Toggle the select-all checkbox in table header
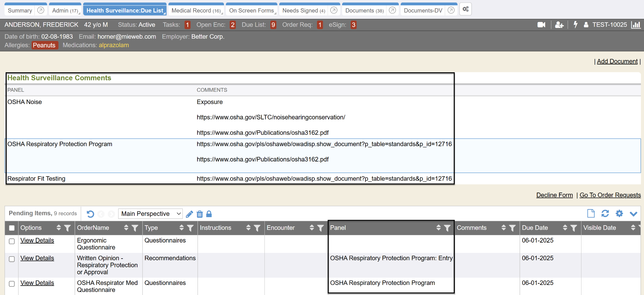This screenshot has width=644, height=295. (x=12, y=228)
